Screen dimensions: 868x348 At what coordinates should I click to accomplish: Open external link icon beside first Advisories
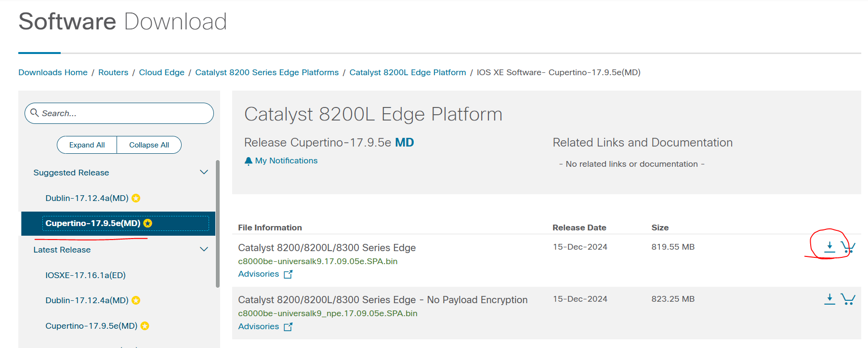(x=288, y=274)
